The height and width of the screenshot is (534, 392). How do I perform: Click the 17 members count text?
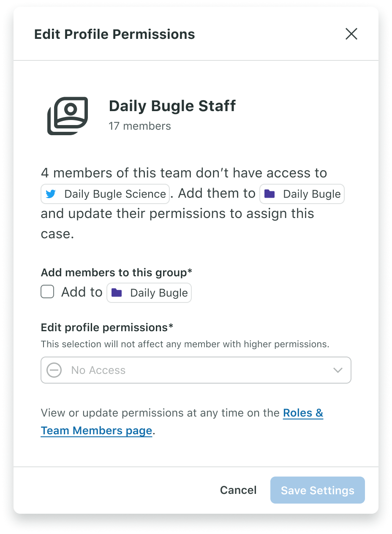[x=140, y=126]
